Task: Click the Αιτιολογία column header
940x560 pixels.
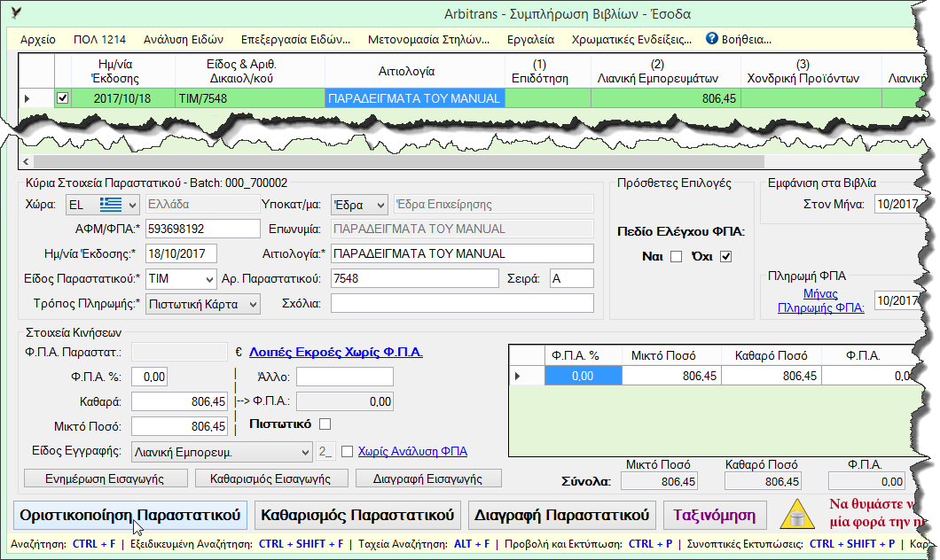Action: coord(415,71)
